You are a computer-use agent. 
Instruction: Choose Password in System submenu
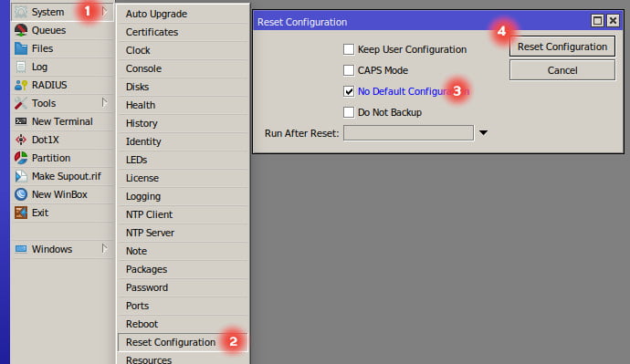tap(184, 287)
